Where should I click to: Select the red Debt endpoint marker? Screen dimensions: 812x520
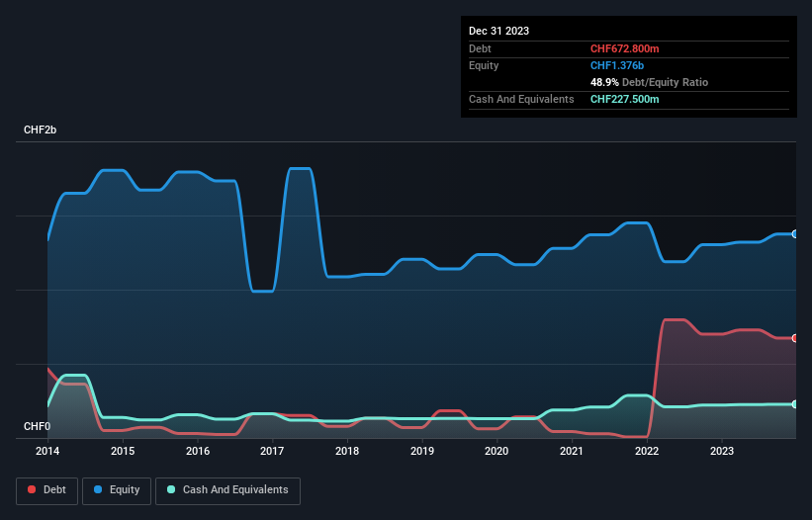click(x=795, y=338)
